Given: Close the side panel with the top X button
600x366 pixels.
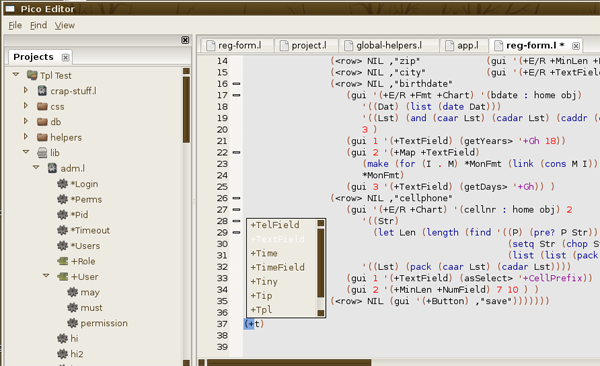Looking at the screenshot, I should (x=185, y=40).
